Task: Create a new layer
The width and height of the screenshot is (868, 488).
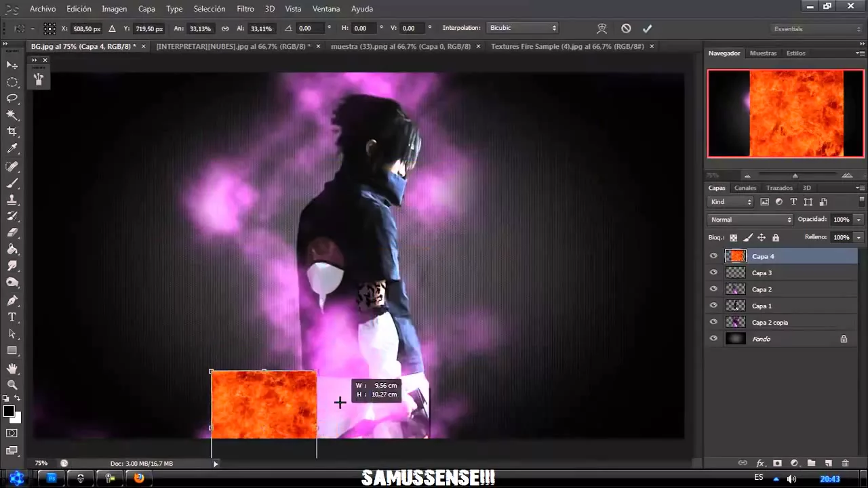Action: [828, 464]
